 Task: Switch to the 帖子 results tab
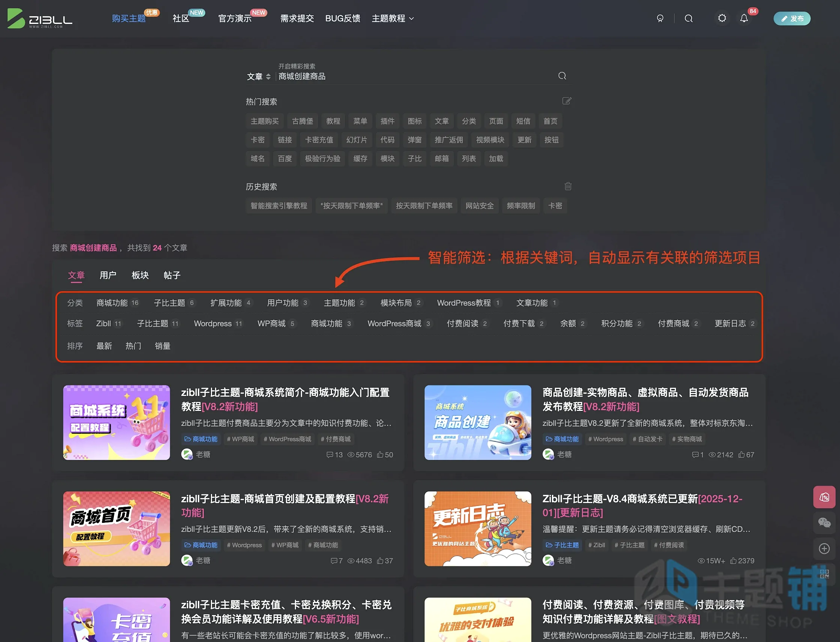tap(172, 275)
